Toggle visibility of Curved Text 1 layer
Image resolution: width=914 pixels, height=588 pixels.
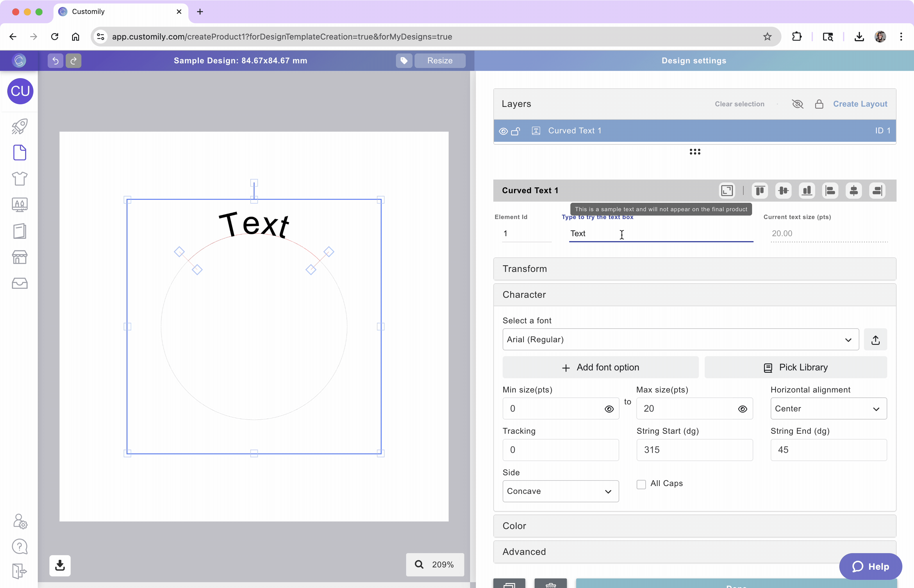(x=503, y=131)
